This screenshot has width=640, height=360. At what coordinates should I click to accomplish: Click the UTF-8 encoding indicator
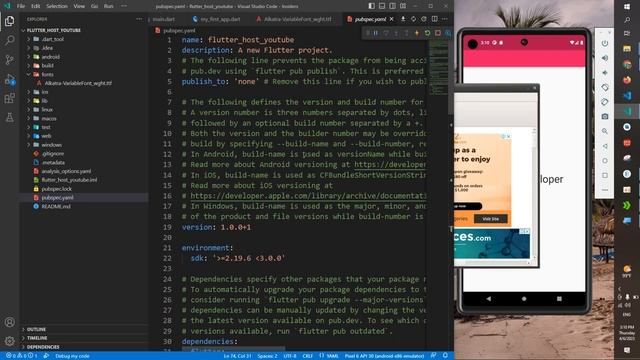pos(290,356)
